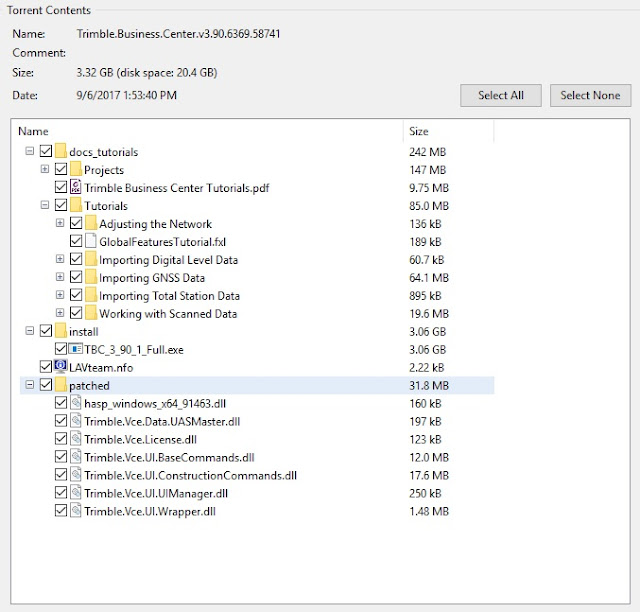Viewport: 640px width, 612px height.
Task: Expand the Adjusting the Network node
Action: pos(60,223)
